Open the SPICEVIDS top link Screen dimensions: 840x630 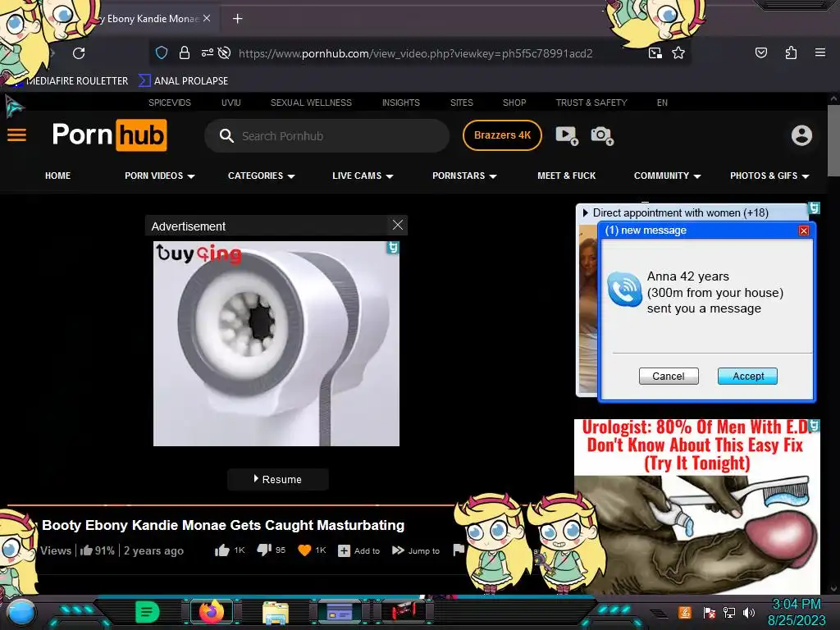[x=169, y=103]
